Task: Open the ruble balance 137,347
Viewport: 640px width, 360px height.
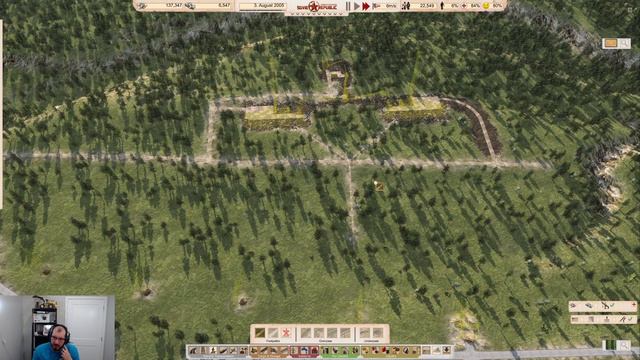Action: pos(174,5)
